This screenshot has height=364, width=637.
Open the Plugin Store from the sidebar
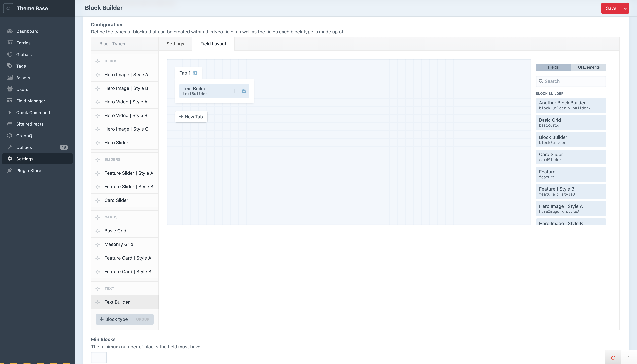coord(9,170)
